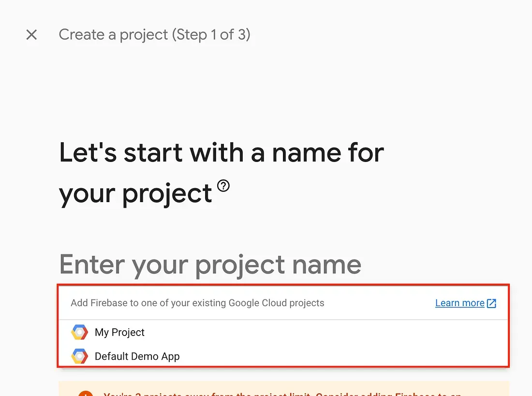Click the Google Cloud icon beside My Project
This screenshot has height=396, width=532.
pyautogui.click(x=79, y=332)
